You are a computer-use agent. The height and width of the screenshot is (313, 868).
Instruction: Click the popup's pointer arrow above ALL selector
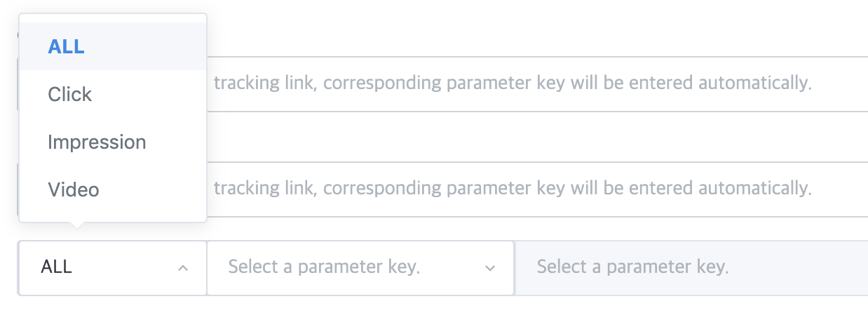click(79, 226)
